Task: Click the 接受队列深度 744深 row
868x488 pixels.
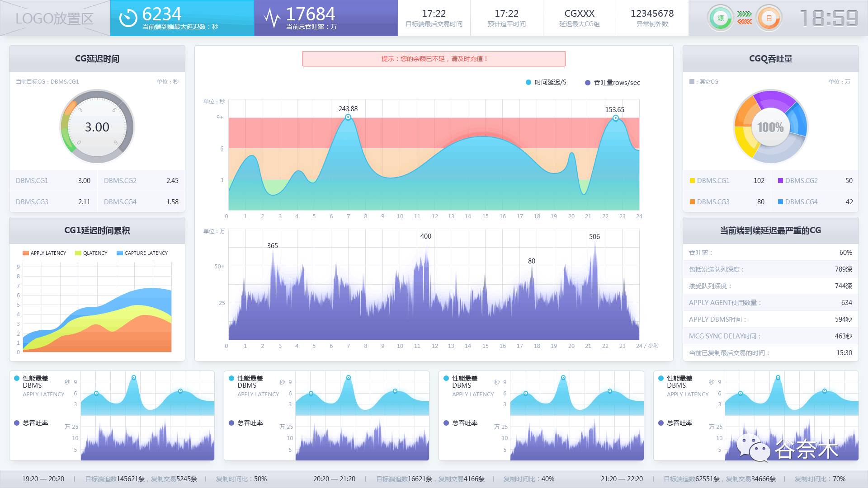Action: coord(770,286)
